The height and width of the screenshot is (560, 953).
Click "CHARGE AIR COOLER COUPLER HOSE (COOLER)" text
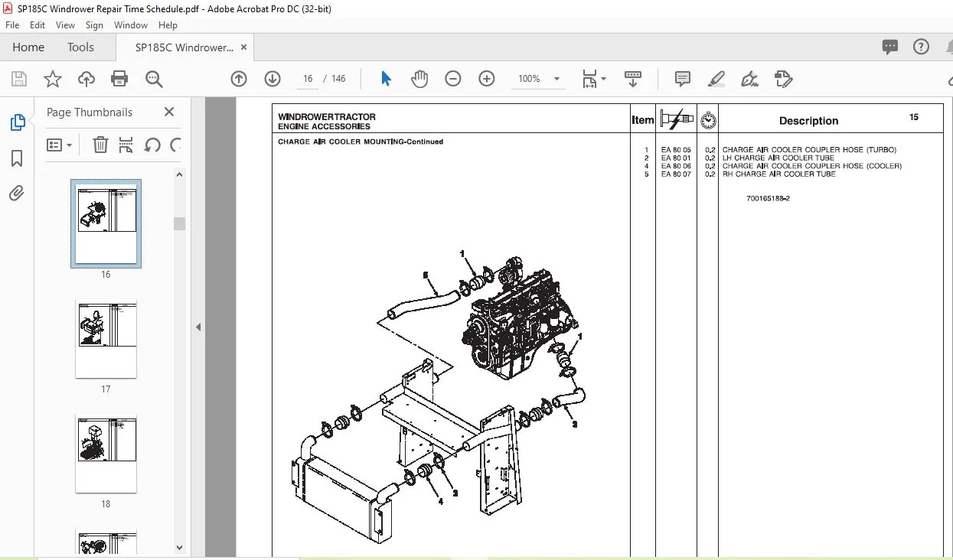(812, 166)
